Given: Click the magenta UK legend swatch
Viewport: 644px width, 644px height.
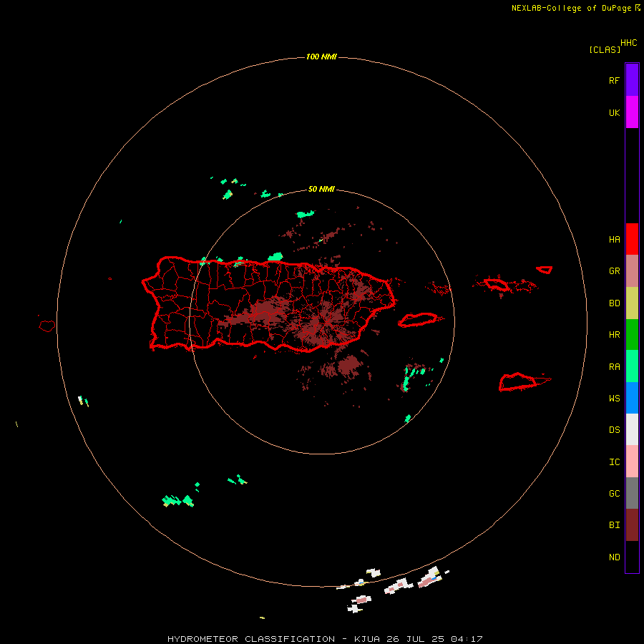Looking at the screenshot, I should coord(632,112).
